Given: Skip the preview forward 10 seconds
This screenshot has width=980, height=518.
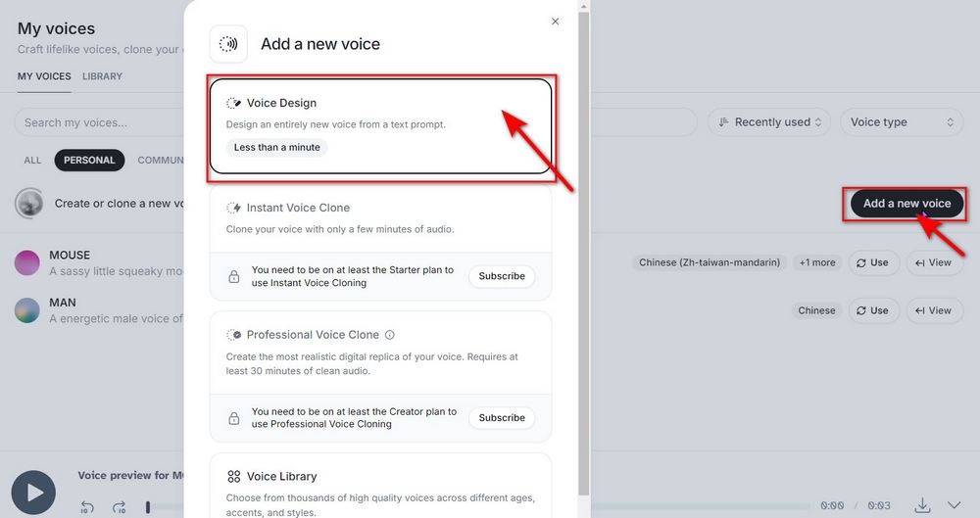Looking at the screenshot, I should (119, 507).
